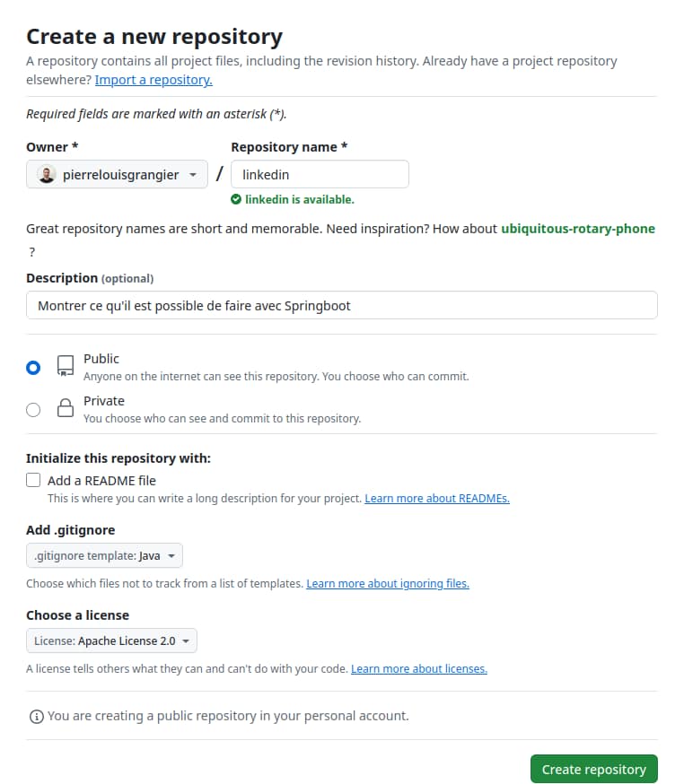This screenshot has width=684, height=784.
Task: Select the Public visibility radio button
Action: click(33, 367)
